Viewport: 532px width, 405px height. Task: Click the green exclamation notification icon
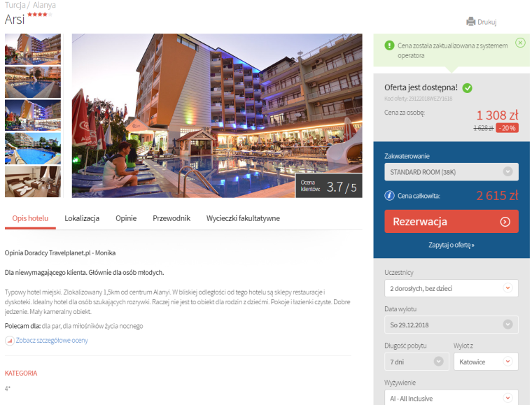(x=389, y=45)
